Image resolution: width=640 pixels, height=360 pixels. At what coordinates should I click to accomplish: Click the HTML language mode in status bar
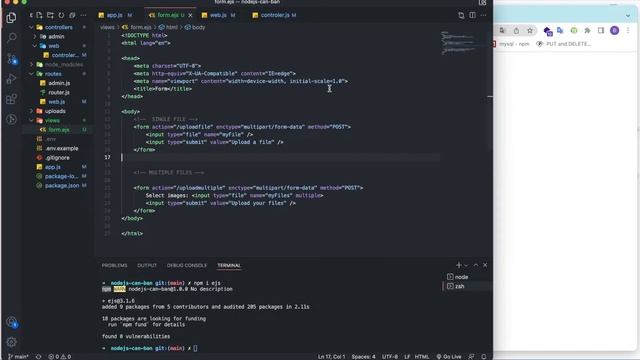point(422,356)
